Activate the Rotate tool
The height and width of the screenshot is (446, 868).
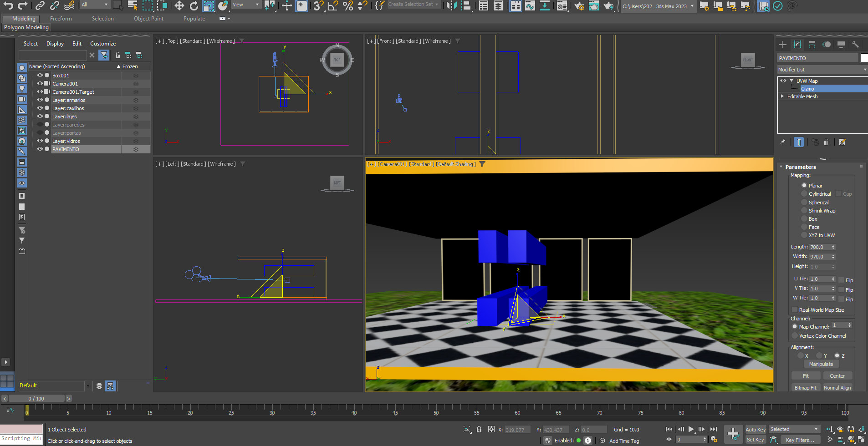194,5
